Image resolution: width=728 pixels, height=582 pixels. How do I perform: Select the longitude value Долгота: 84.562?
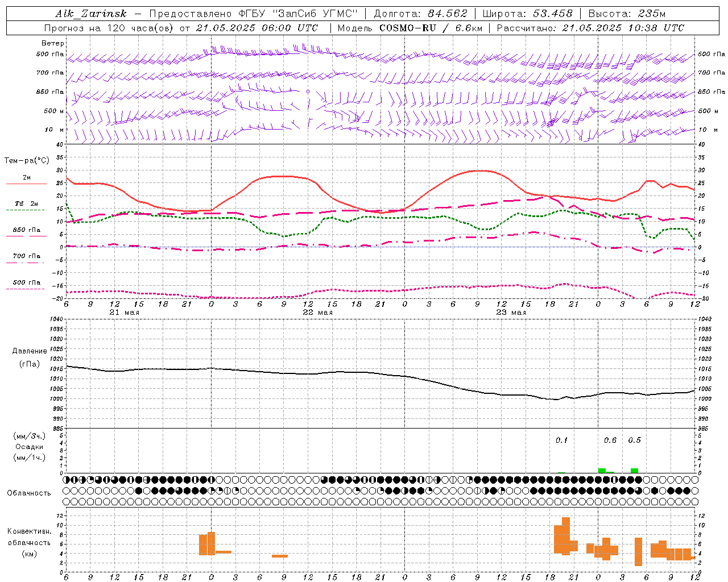(420, 14)
